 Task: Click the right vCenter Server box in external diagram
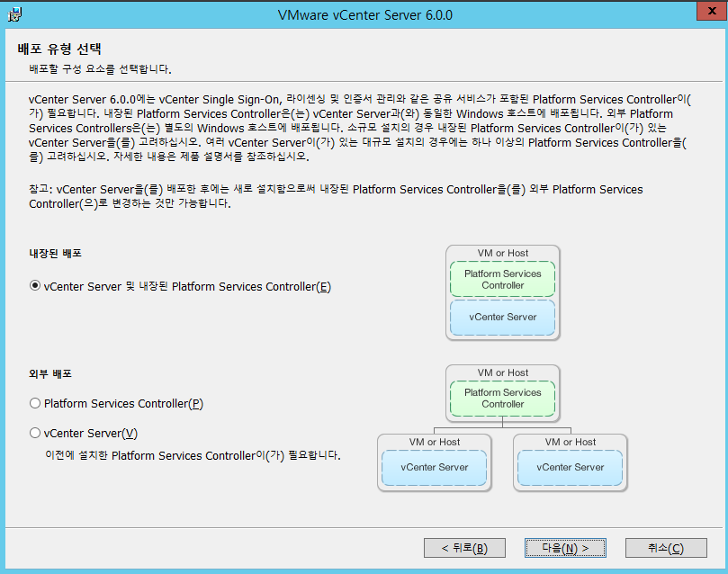tap(571, 467)
